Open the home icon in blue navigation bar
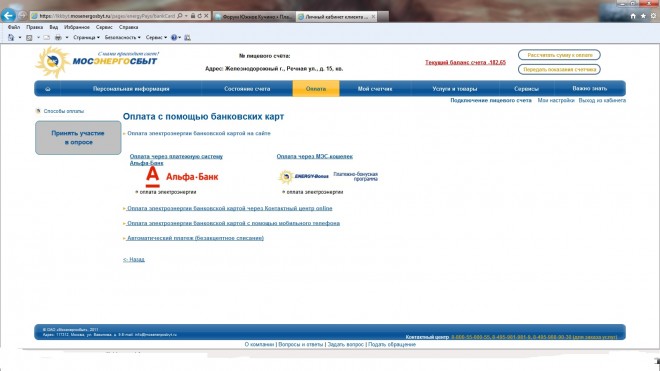 point(48,89)
